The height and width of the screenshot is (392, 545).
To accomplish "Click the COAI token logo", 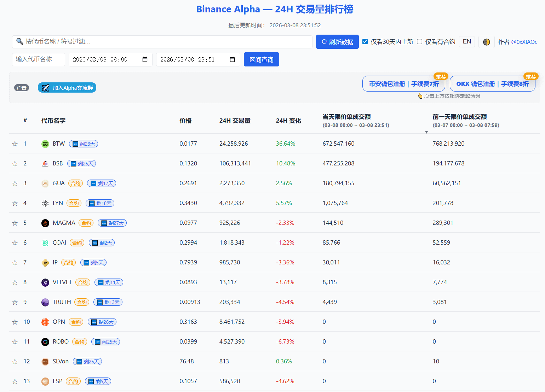I will pyautogui.click(x=45, y=243).
